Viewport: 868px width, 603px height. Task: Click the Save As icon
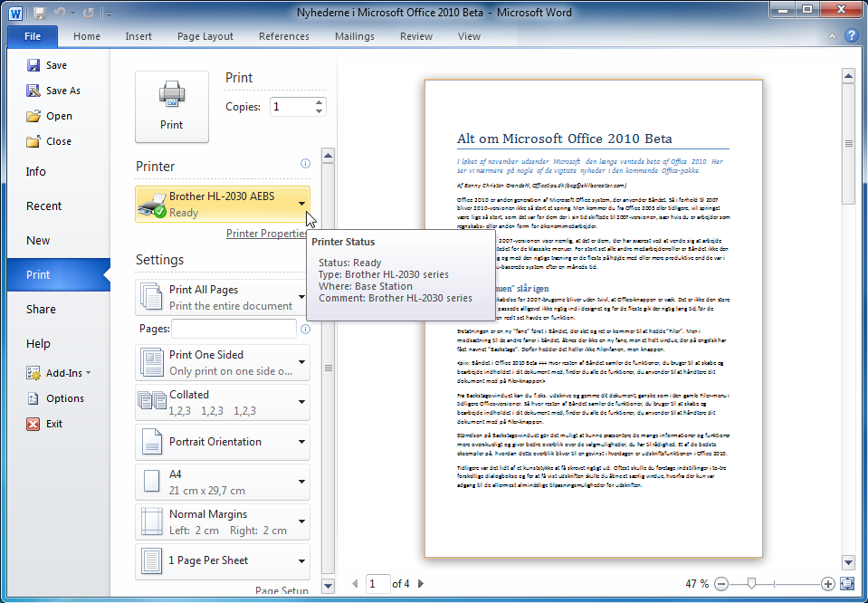pos(33,91)
